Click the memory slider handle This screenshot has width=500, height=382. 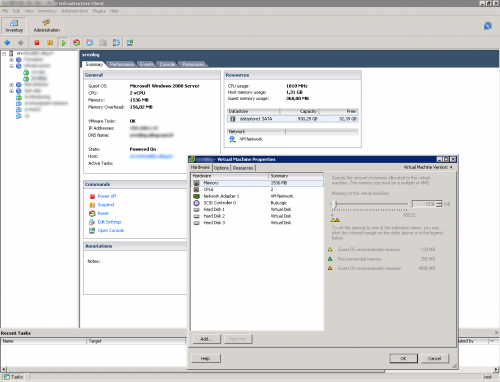click(336, 204)
